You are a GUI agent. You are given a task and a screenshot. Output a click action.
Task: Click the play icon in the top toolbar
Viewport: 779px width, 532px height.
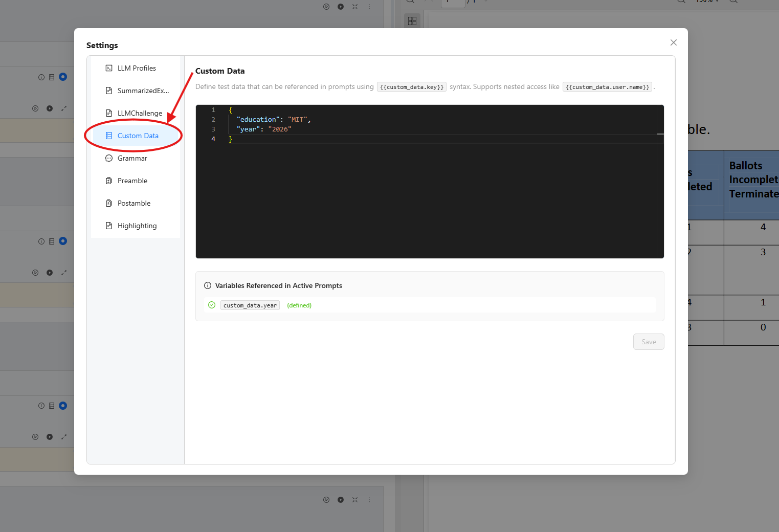[326, 7]
